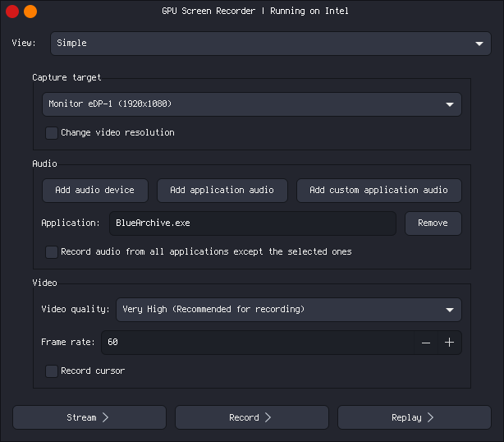
Task: Click the Application name text field
Action: 252,223
